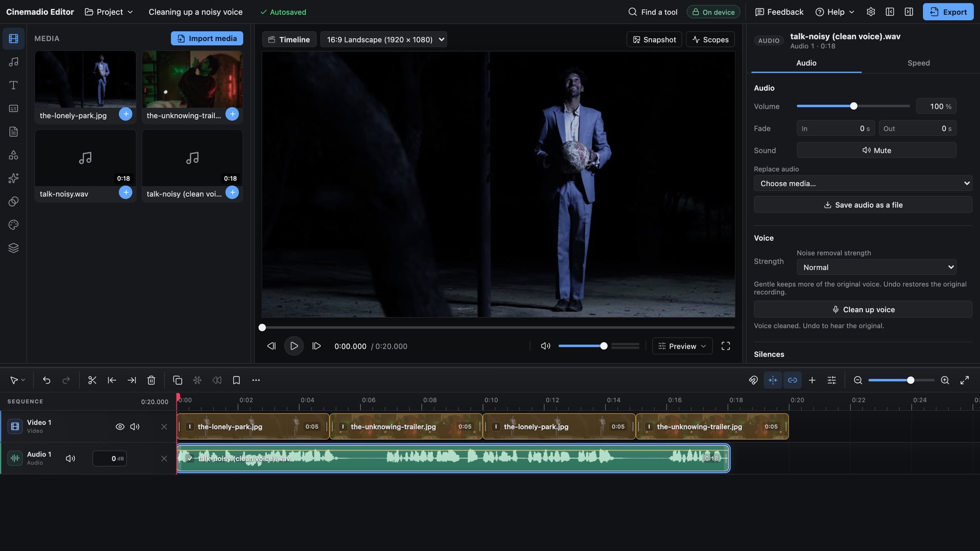Click the Export button
Image resolution: width=980 pixels, height=551 pixels.
(x=948, y=12)
